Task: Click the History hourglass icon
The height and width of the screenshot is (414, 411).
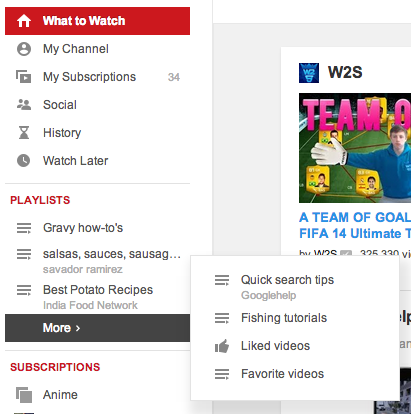Action: pos(24,133)
